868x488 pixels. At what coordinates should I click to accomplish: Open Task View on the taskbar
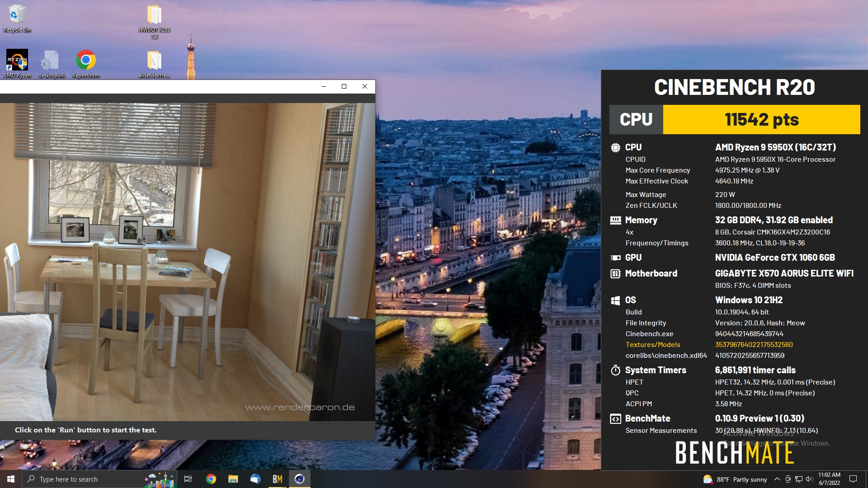click(188, 479)
